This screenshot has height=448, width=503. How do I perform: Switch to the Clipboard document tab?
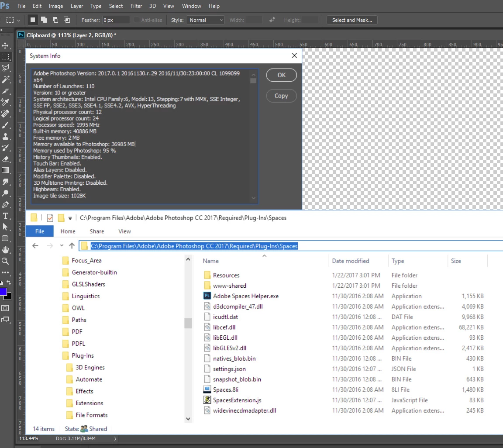68,35
